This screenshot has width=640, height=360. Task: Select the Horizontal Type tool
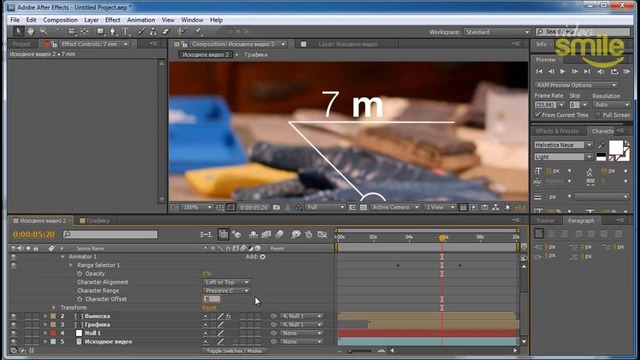pyautogui.click(x=125, y=31)
